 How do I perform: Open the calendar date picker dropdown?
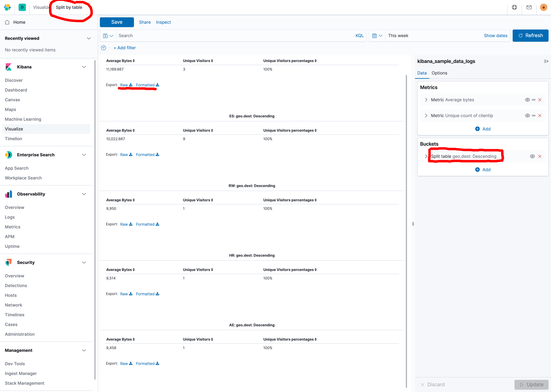(377, 35)
